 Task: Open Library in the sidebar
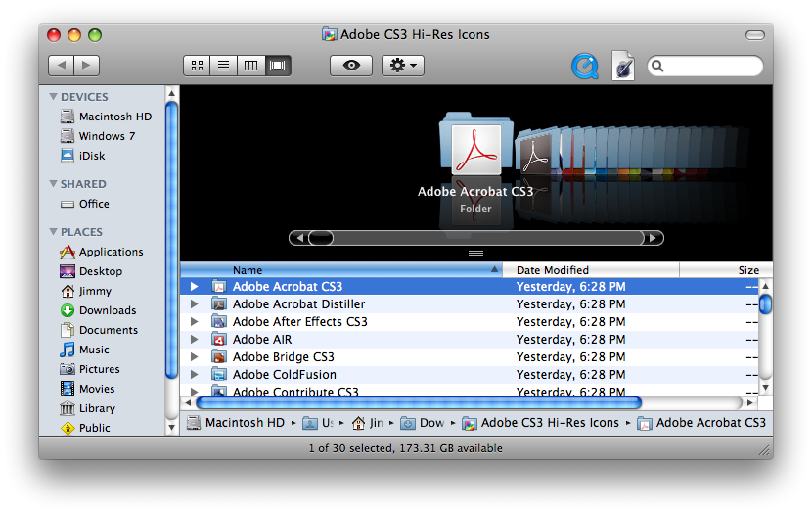coord(88,409)
